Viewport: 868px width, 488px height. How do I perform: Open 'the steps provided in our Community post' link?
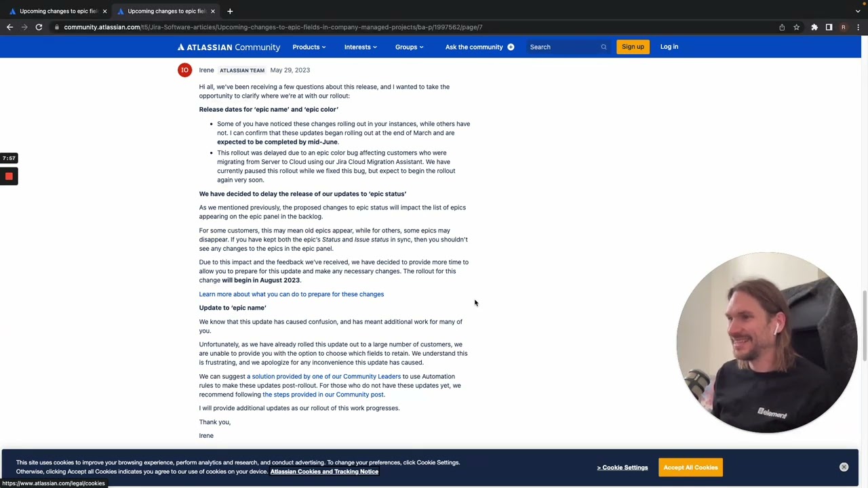pyautogui.click(x=323, y=394)
